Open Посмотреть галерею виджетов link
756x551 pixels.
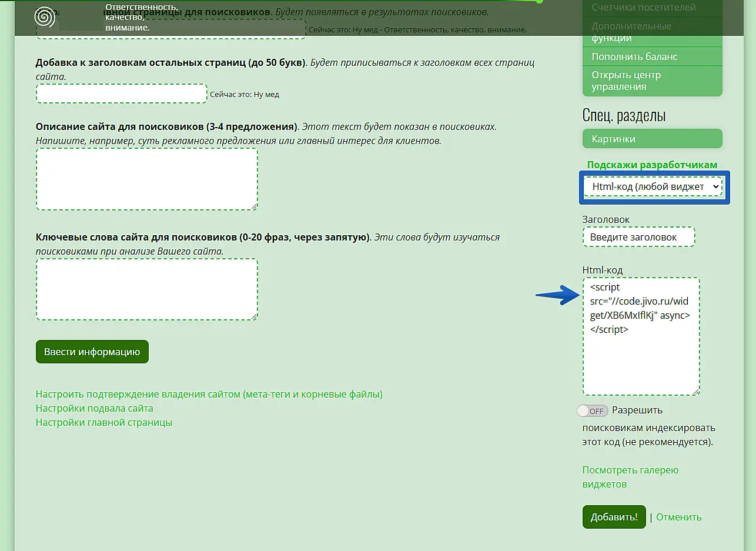coord(630,477)
